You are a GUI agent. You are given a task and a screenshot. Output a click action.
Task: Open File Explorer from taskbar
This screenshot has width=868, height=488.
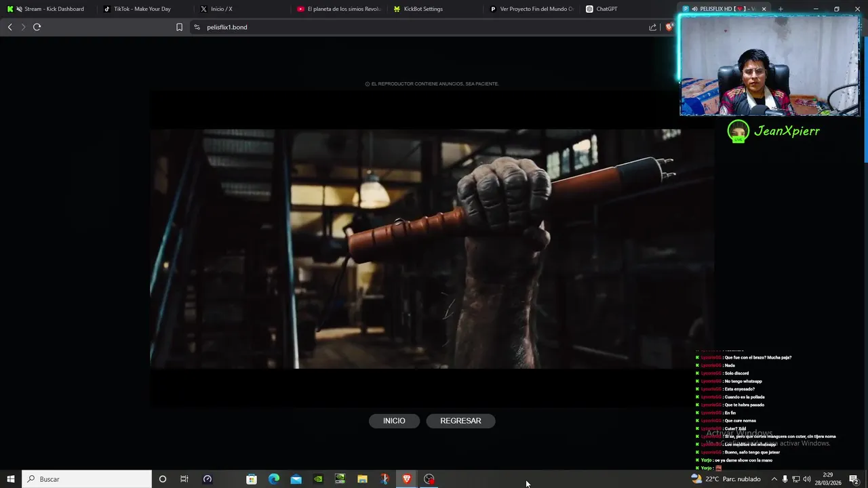coord(362,479)
